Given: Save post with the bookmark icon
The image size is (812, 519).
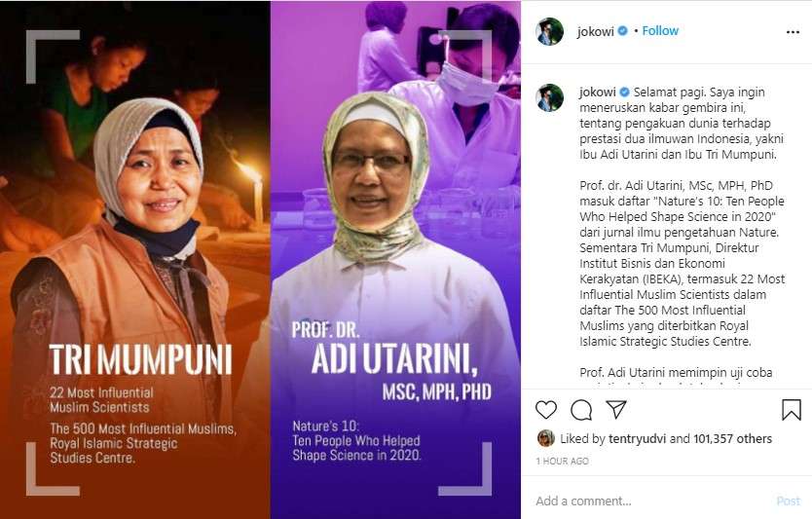Looking at the screenshot, I should (792, 410).
